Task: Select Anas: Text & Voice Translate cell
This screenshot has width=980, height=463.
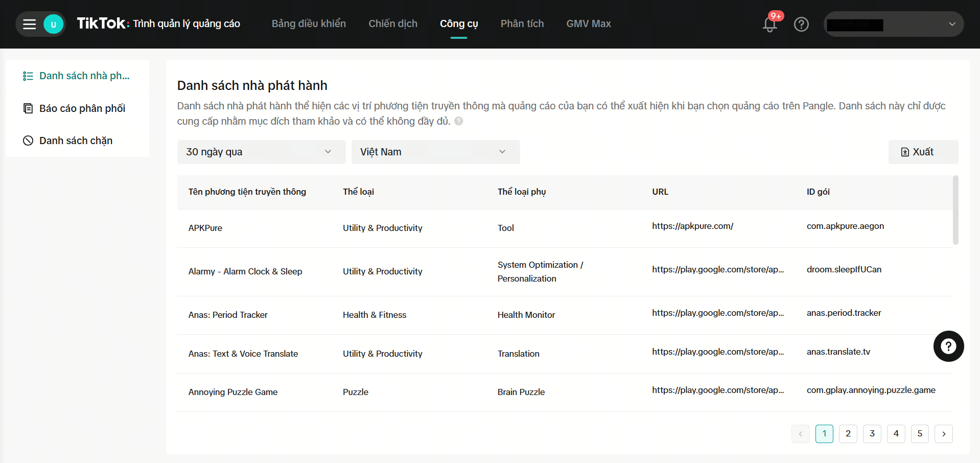Action: tap(243, 354)
